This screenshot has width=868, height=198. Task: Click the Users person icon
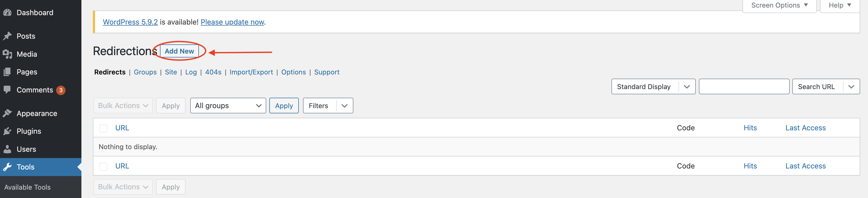(x=7, y=149)
